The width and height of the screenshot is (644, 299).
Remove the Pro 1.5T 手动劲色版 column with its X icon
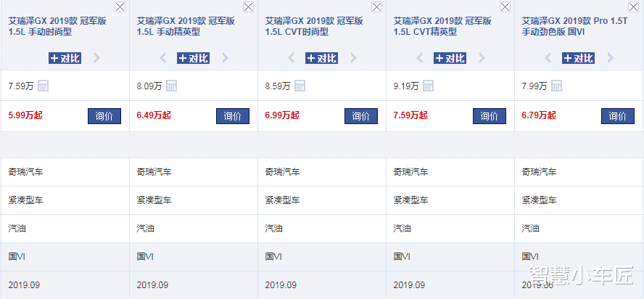point(633,7)
